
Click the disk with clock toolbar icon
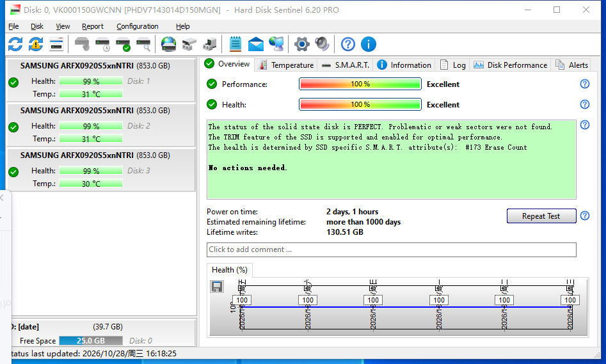pos(103,44)
